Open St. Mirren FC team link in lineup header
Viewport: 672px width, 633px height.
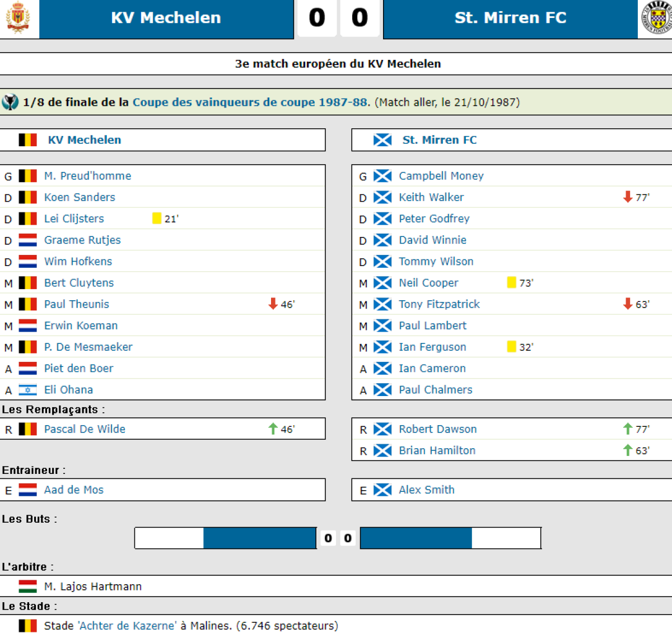click(440, 140)
